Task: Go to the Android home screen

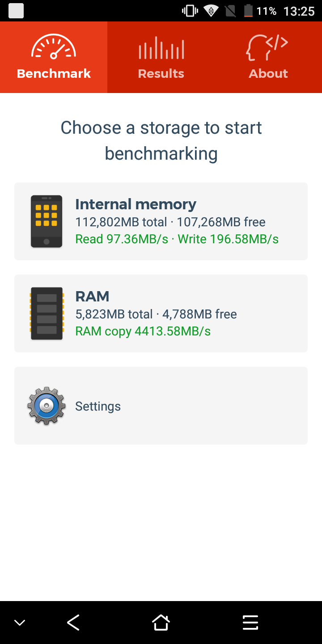Action: pyautogui.click(x=161, y=623)
